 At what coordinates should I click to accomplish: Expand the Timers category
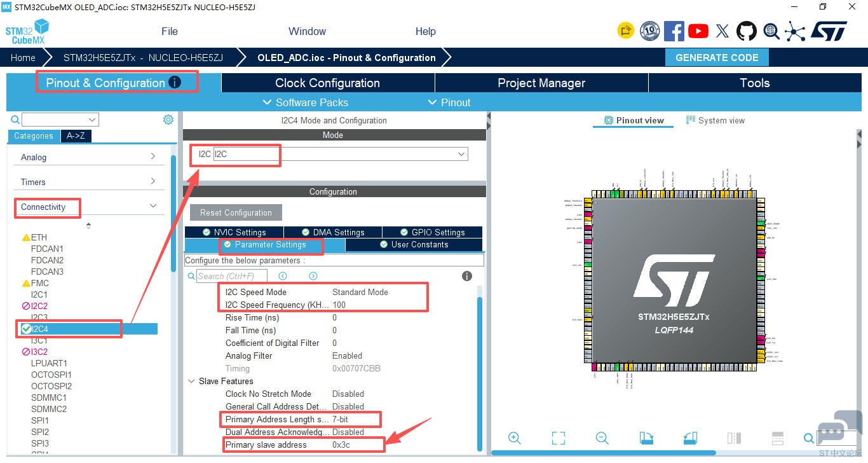(88, 182)
